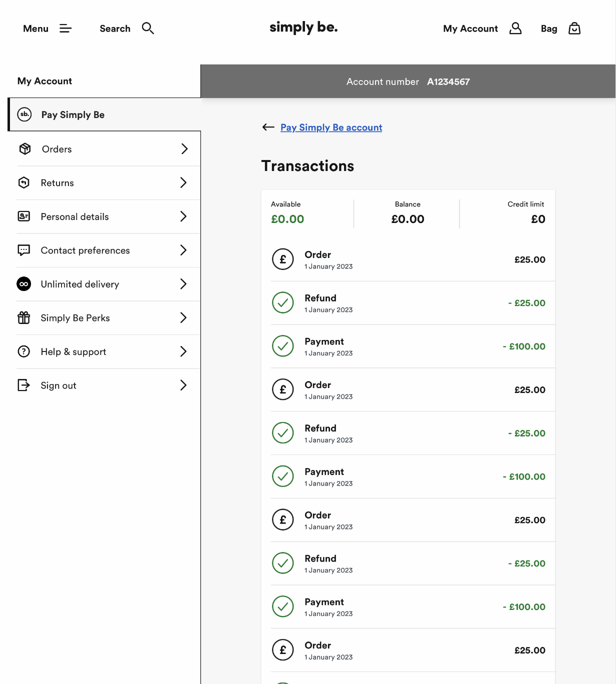Click Simply Be Perks label text

click(75, 318)
